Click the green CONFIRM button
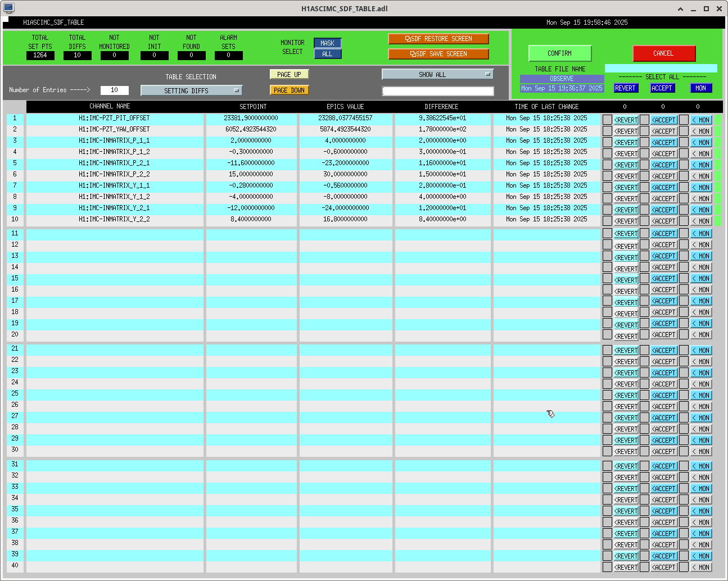The image size is (728, 581). tap(559, 53)
